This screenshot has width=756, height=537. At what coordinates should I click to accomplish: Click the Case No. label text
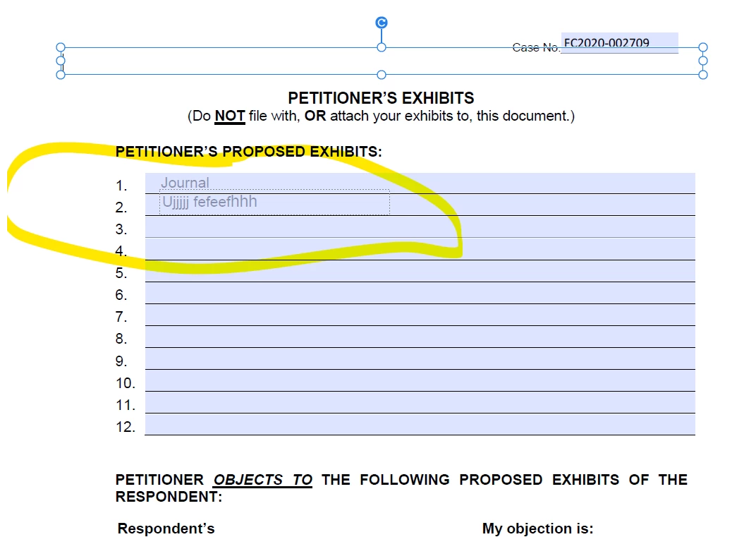coord(536,47)
